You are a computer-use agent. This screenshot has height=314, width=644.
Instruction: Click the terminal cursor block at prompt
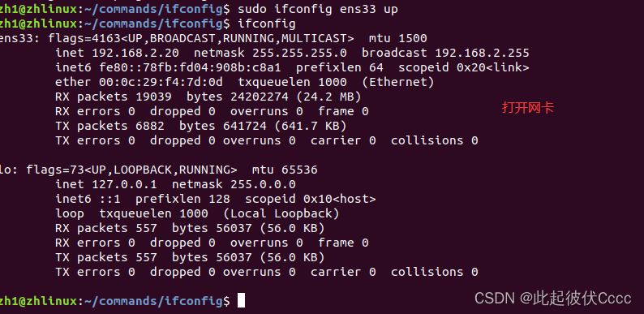pyautogui.click(x=241, y=300)
